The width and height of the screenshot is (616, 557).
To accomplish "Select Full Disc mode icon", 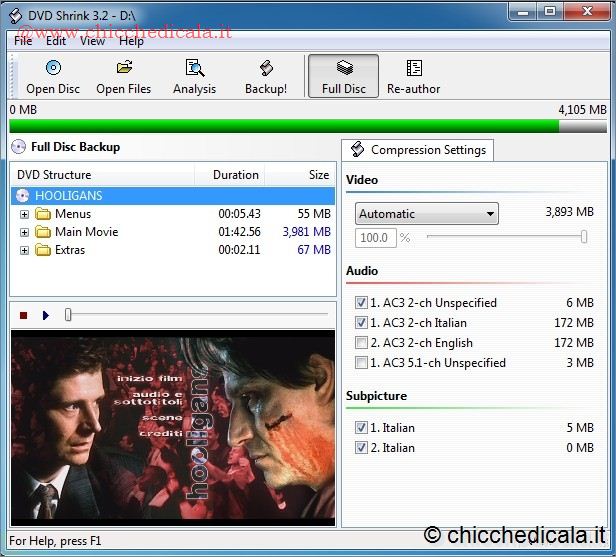I will pyautogui.click(x=344, y=68).
